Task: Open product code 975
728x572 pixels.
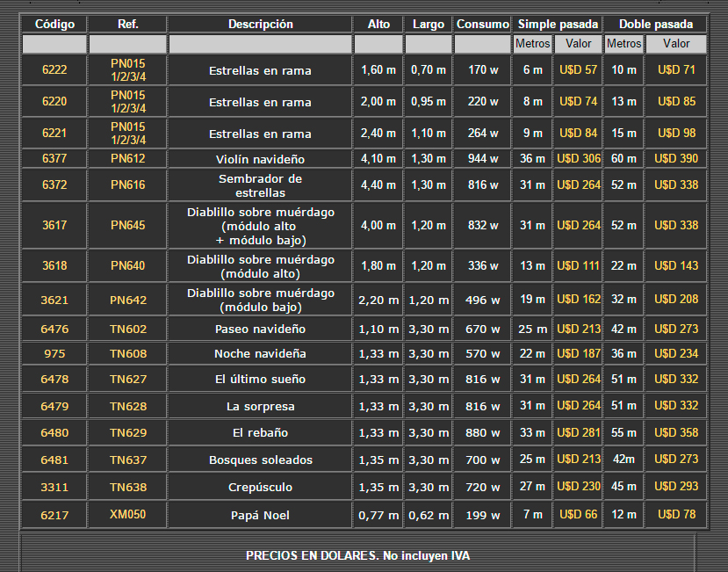Action: point(54,354)
